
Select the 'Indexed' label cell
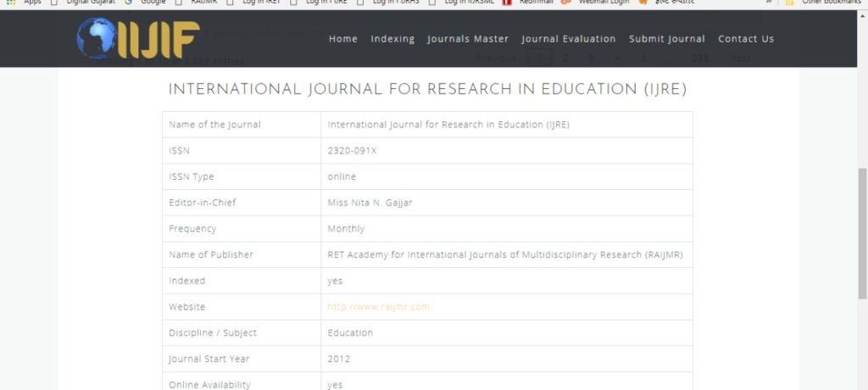click(242, 281)
